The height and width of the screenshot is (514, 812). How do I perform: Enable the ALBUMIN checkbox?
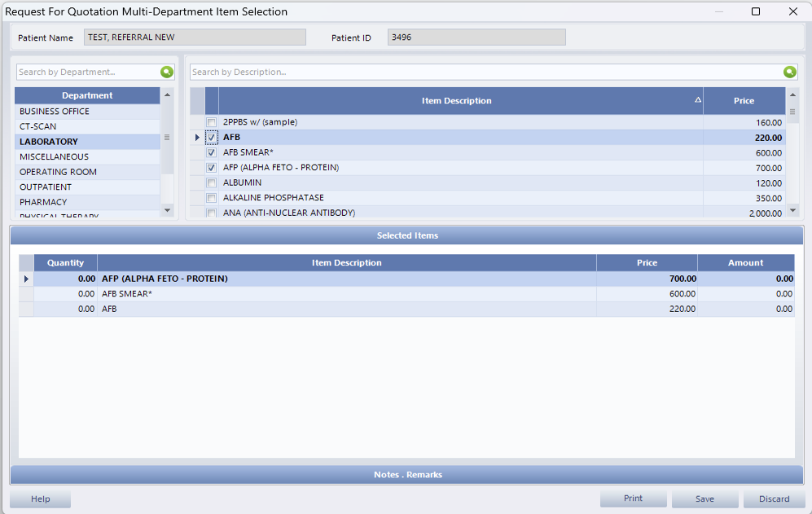[212, 182]
